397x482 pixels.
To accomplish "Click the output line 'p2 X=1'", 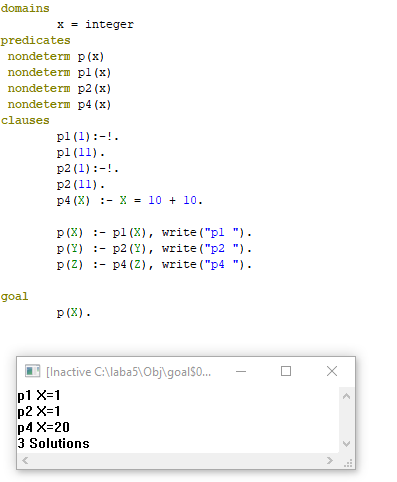I will click(x=39, y=411).
